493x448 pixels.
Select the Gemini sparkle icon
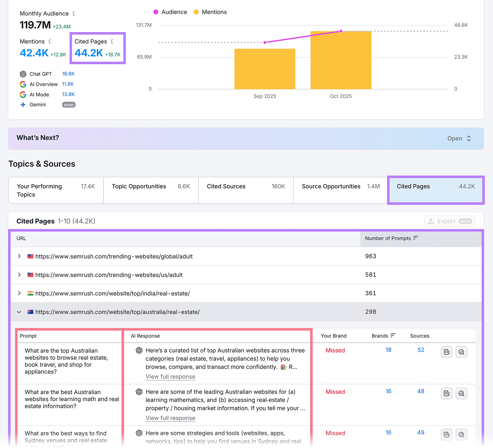point(23,105)
